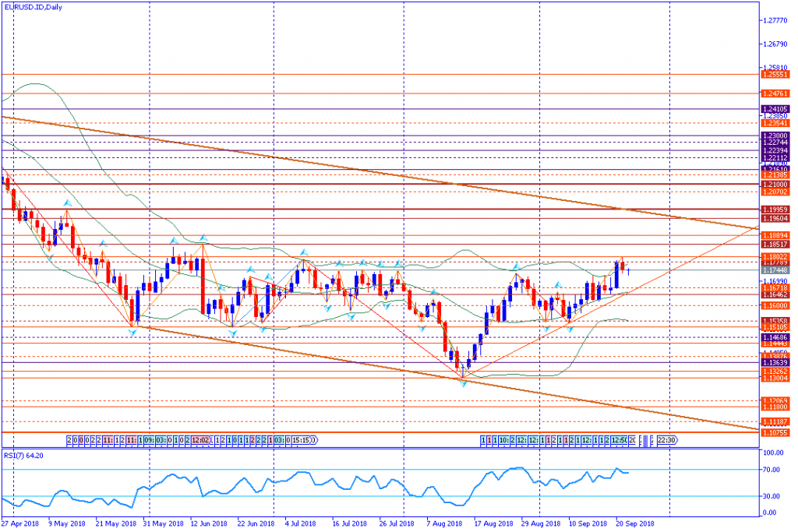The height and width of the screenshot is (532, 798).
Task: Click the 22 Jun 2018 date label
Action: [x=256, y=523]
